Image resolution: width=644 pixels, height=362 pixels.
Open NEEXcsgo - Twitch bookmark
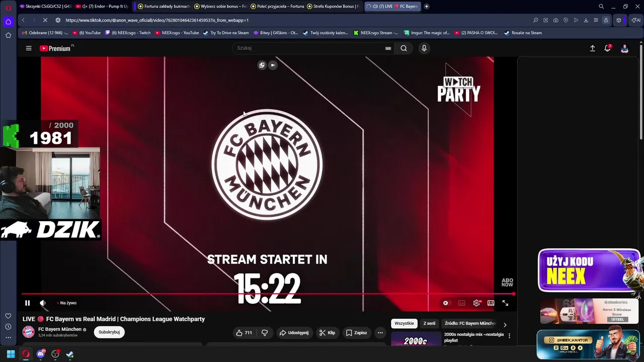click(128, 33)
